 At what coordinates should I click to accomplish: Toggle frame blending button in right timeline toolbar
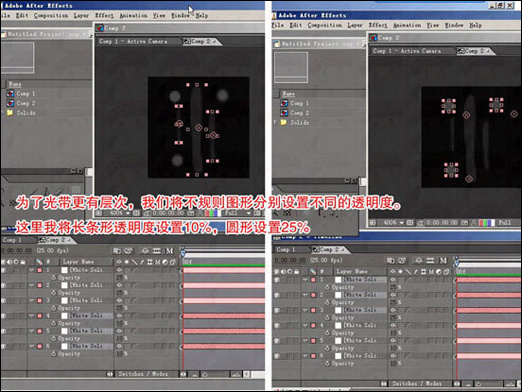point(430,260)
